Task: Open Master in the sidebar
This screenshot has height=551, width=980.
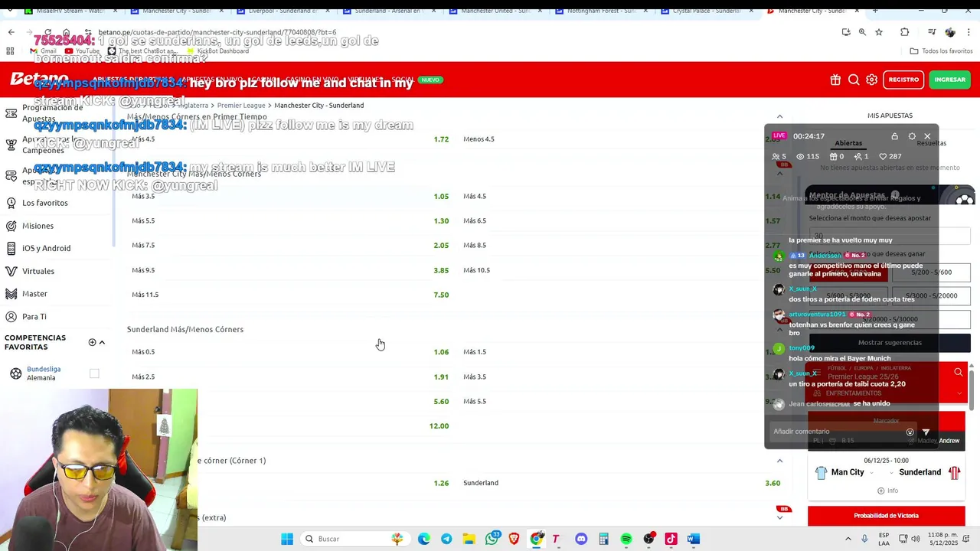Action: (34, 294)
